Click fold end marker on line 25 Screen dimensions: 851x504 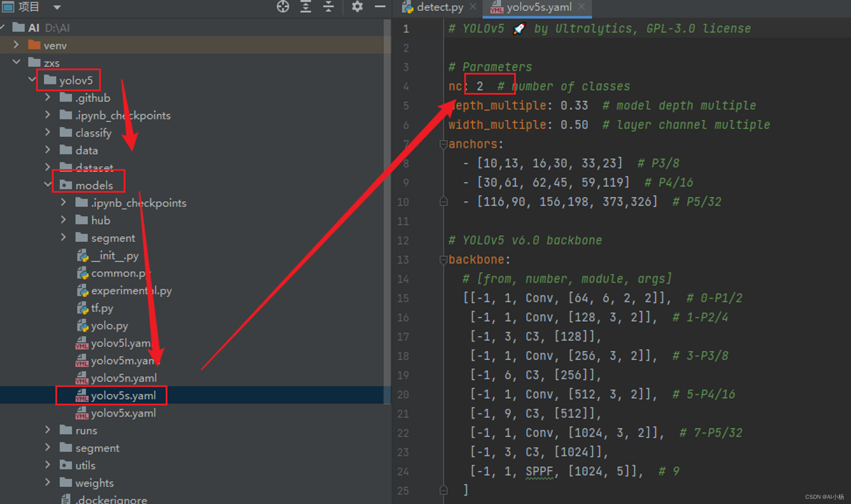click(443, 490)
